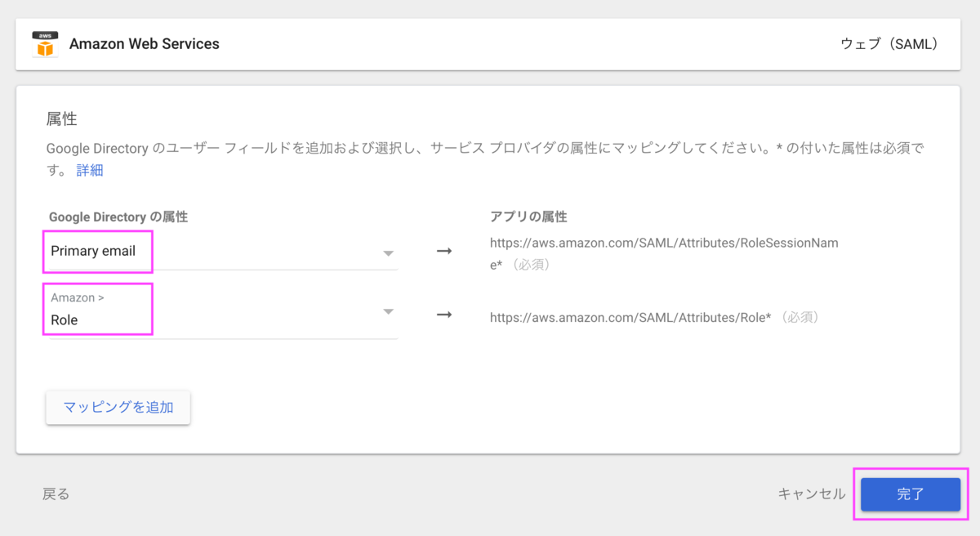Image resolution: width=980 pixels, height=536 pixels.
Task: Click the arrow icon beside the RoleSessionName mapping
Action: (x=443, y=252)
